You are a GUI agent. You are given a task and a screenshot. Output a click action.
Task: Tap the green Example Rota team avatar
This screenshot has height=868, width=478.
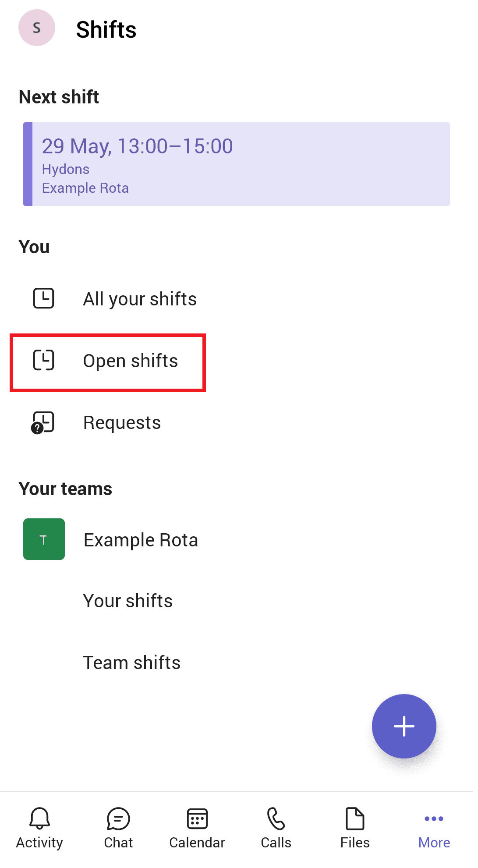click(44, 539)
